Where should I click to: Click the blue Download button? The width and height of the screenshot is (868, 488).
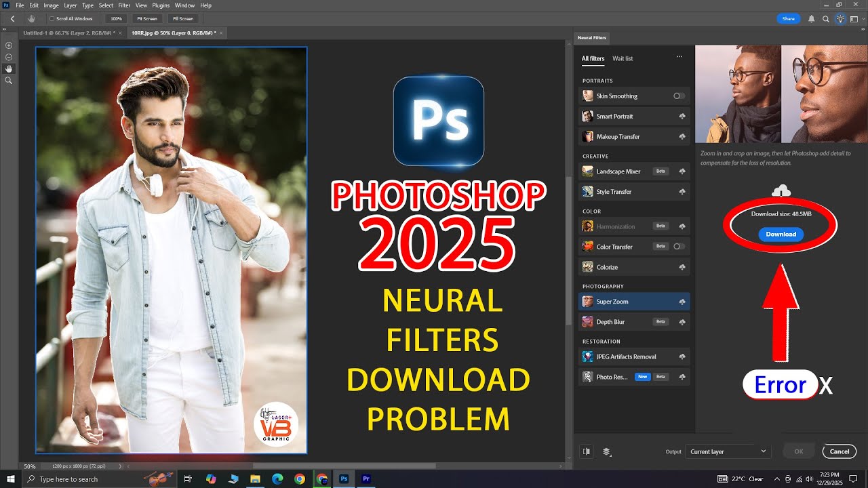781,235
